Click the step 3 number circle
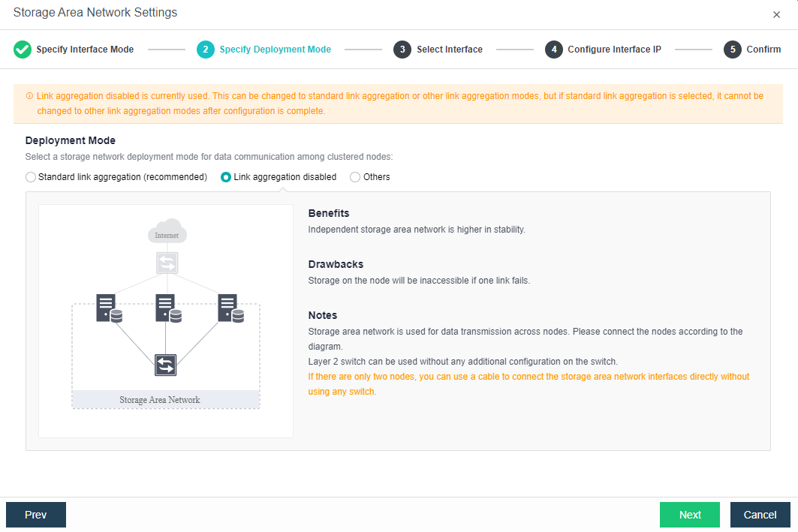This screenshot has width=798, height=532. click(402, 50)
